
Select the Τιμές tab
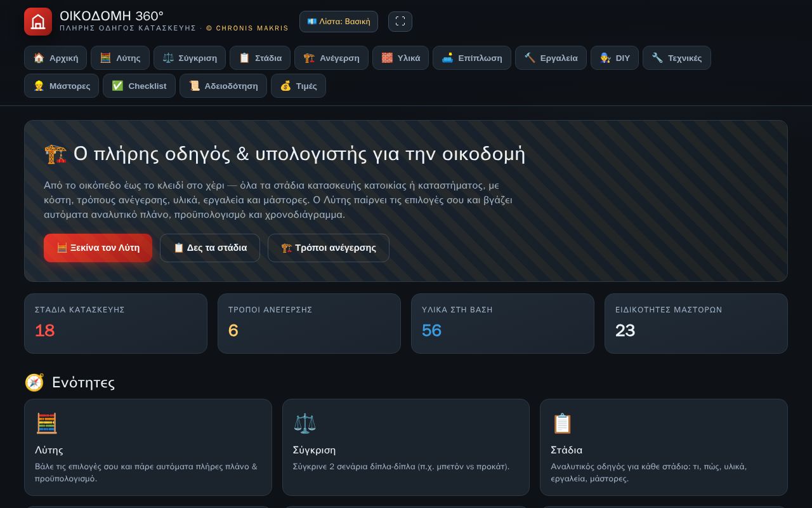coord(298,86)
